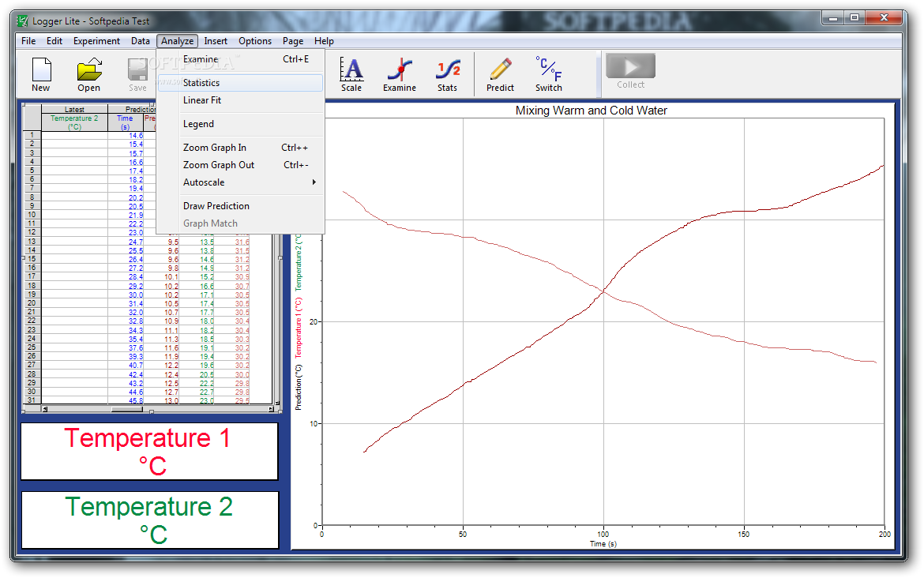The image size is (924, 578).
Task: Minimize the Logger Lite window
Action: (833, 18)
